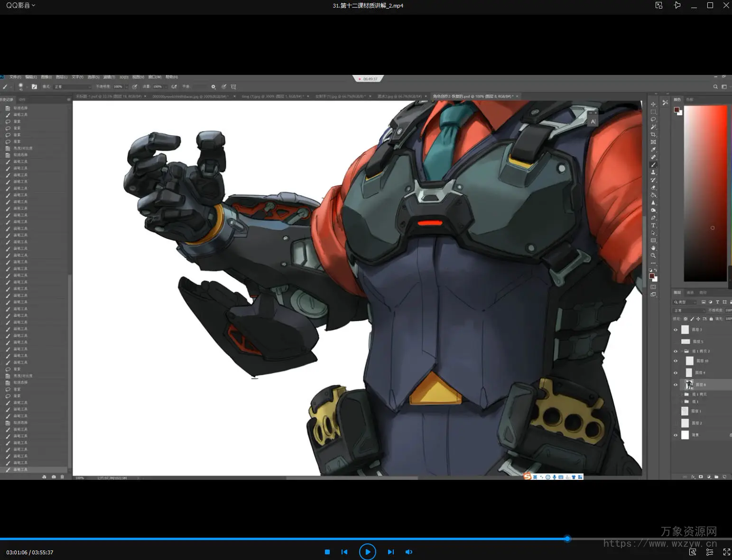Toggle visibility eye of 图层 10
The height and width of the screenshot is (560, 732).
676,361
